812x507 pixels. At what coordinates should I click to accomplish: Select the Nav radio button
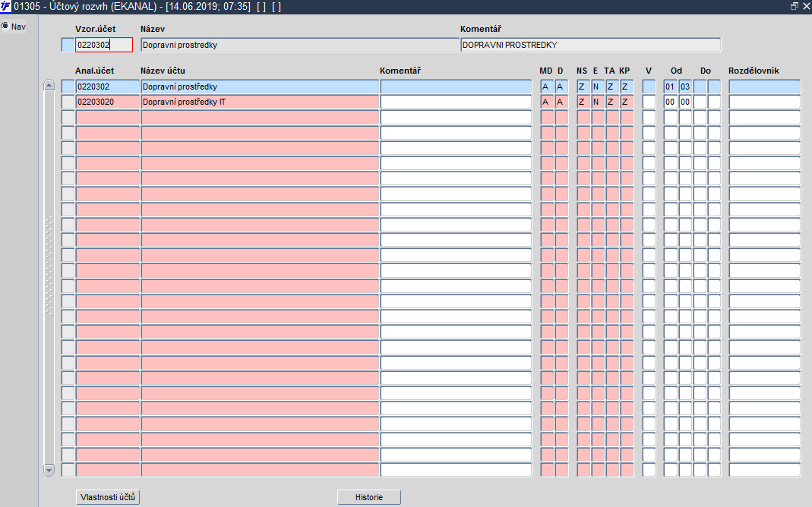pyautogui.click(x=5, y=26)
